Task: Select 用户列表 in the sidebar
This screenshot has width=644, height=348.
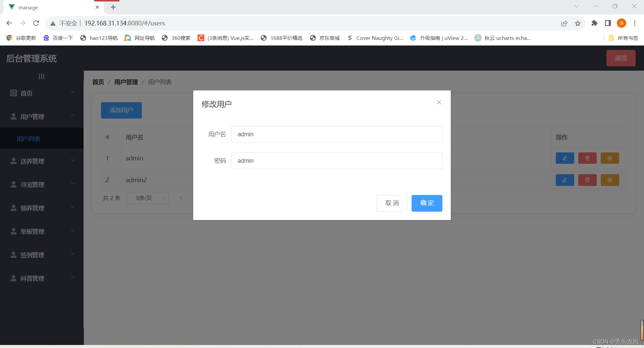Action: click(42, 139)
